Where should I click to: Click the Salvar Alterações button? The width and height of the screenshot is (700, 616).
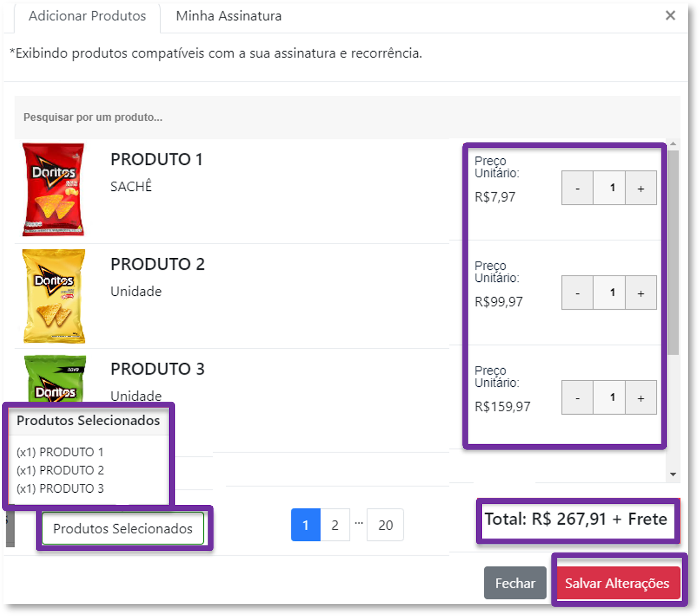(617, 583)
